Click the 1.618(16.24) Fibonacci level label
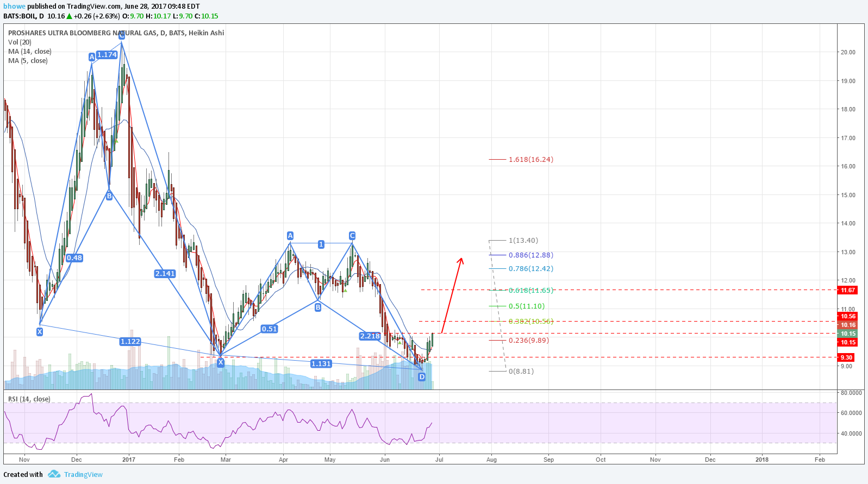 [531, 159]
